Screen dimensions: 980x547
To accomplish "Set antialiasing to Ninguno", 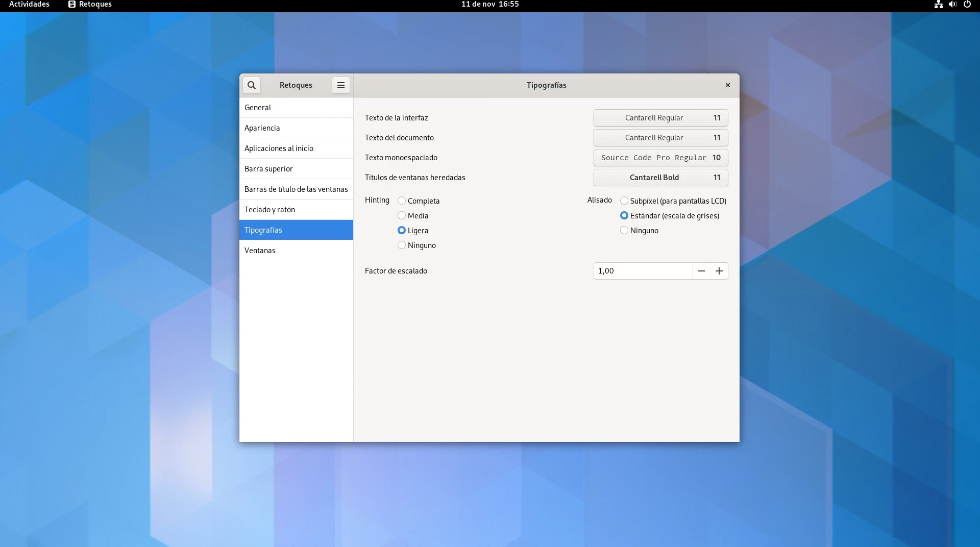I will (624, 231).
